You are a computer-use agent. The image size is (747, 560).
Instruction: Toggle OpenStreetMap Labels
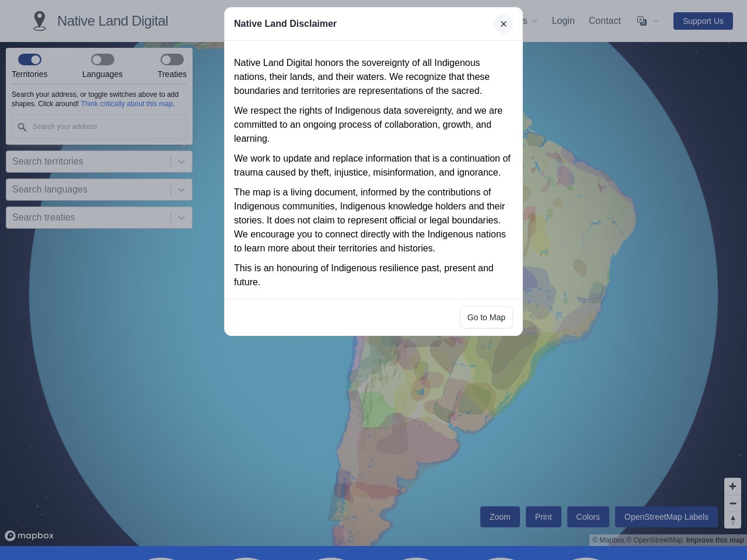pos(666,517)
